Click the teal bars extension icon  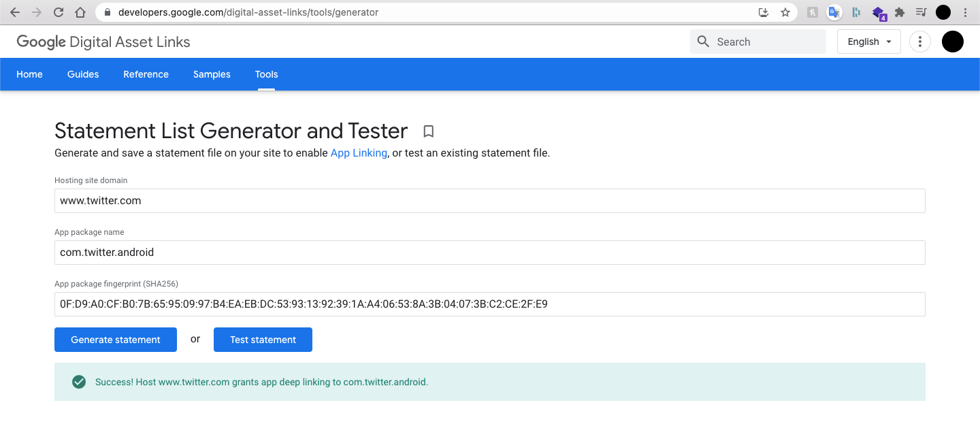click(x=856, y=12)
